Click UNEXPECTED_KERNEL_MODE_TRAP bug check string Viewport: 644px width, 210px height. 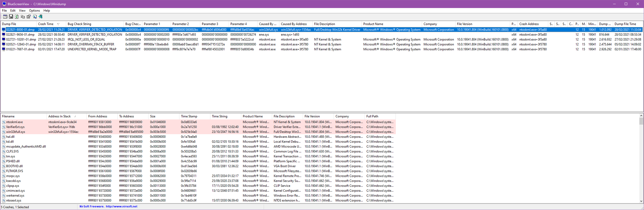coord(92,49)
